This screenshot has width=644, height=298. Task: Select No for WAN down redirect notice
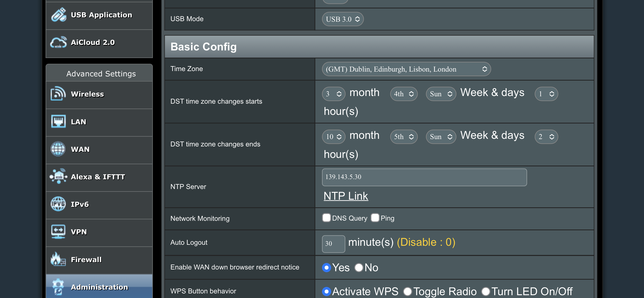pyautogui.click(x=359, y=267)
